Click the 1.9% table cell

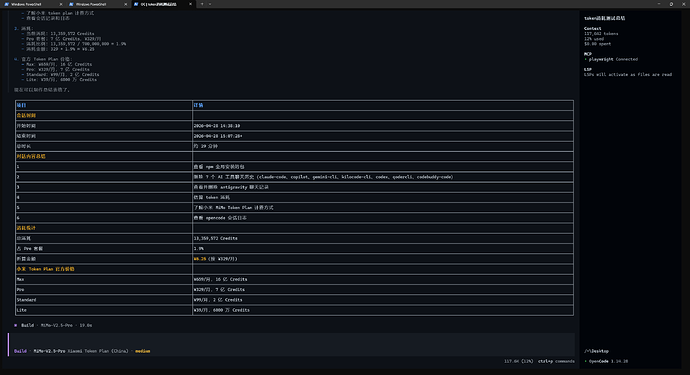(383, 249)
